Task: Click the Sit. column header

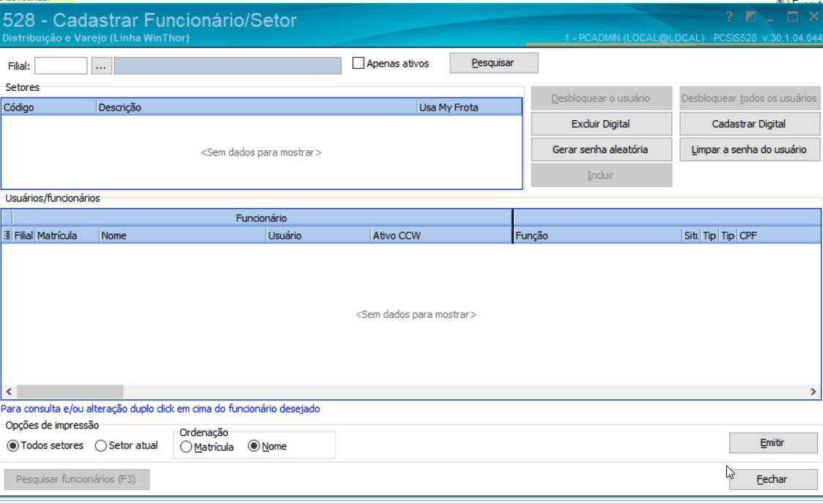Action: point(691,235)
